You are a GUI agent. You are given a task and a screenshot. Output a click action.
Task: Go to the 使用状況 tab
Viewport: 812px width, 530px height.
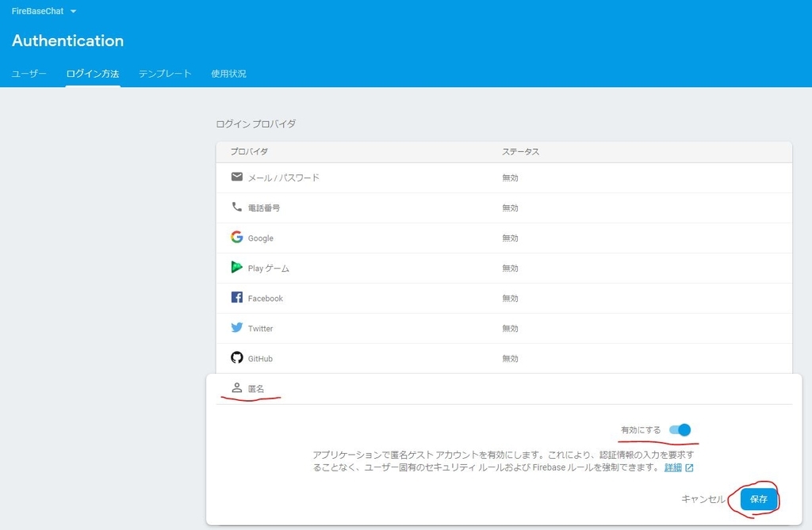click(228, 74)
